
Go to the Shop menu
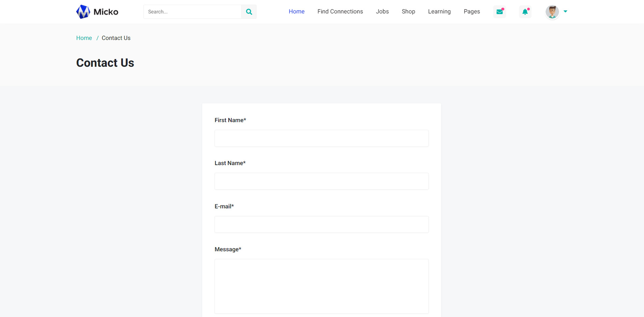coord(408,11)
